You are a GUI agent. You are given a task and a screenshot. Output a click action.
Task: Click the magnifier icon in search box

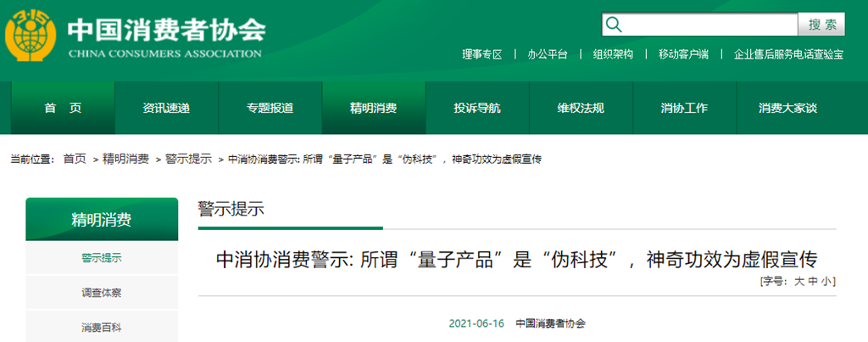pos(614,25)
